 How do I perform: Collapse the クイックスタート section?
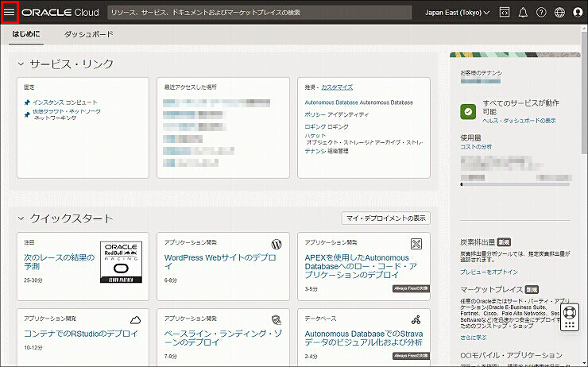21,218
